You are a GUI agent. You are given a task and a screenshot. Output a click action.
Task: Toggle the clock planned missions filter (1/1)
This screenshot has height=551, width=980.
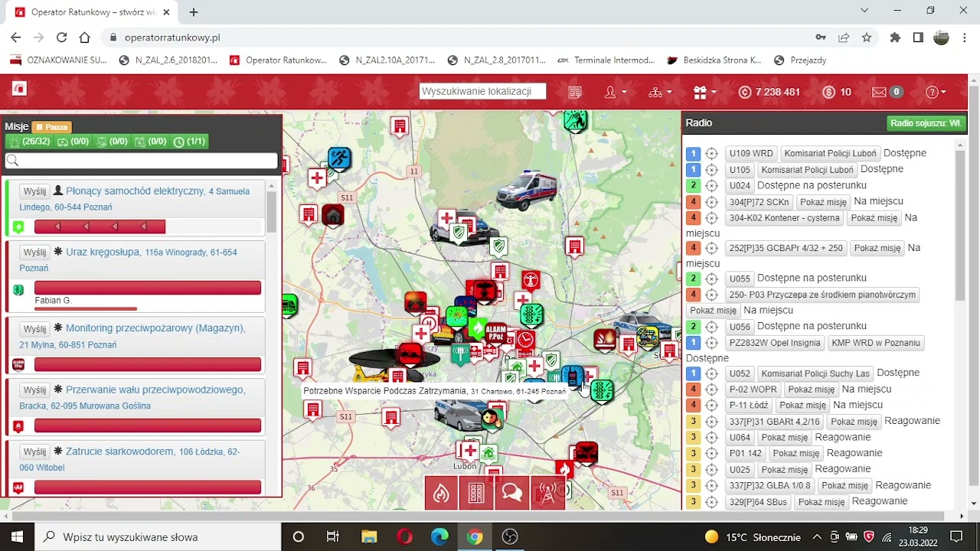coord(189,142)
